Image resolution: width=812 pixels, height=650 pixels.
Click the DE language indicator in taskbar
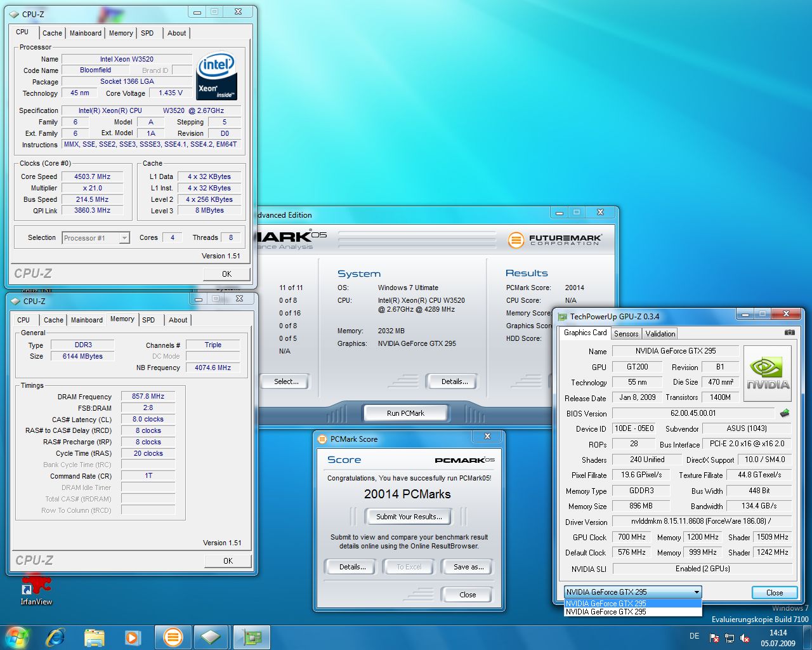tap(694, 636)
